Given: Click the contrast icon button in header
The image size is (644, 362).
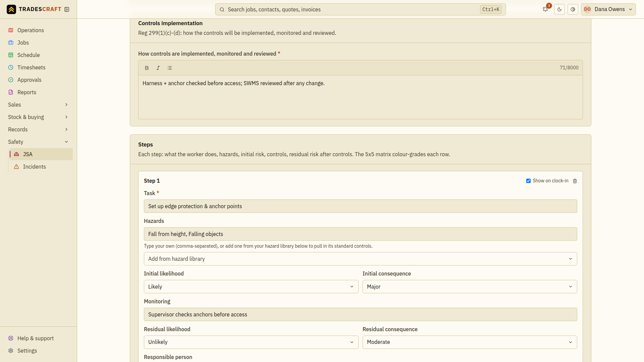Looking at the screenshot, I should (x=573, y=9).
